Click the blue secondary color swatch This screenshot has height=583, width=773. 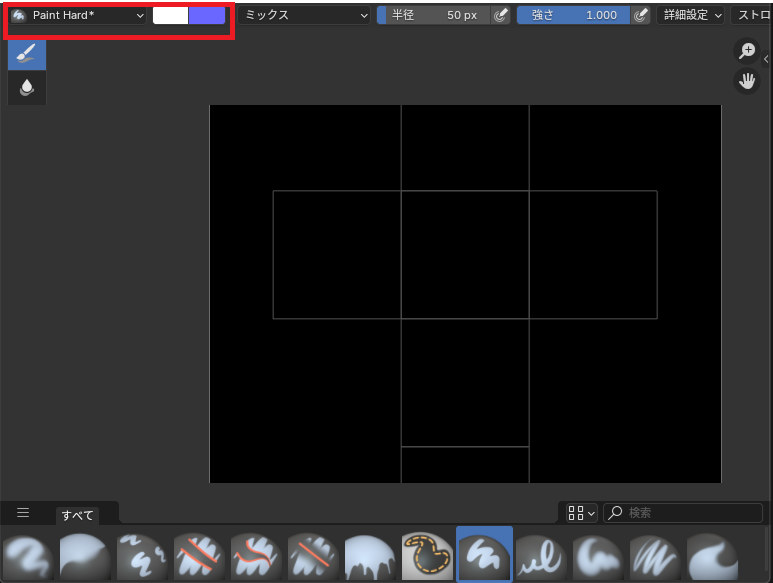point(207,15)
